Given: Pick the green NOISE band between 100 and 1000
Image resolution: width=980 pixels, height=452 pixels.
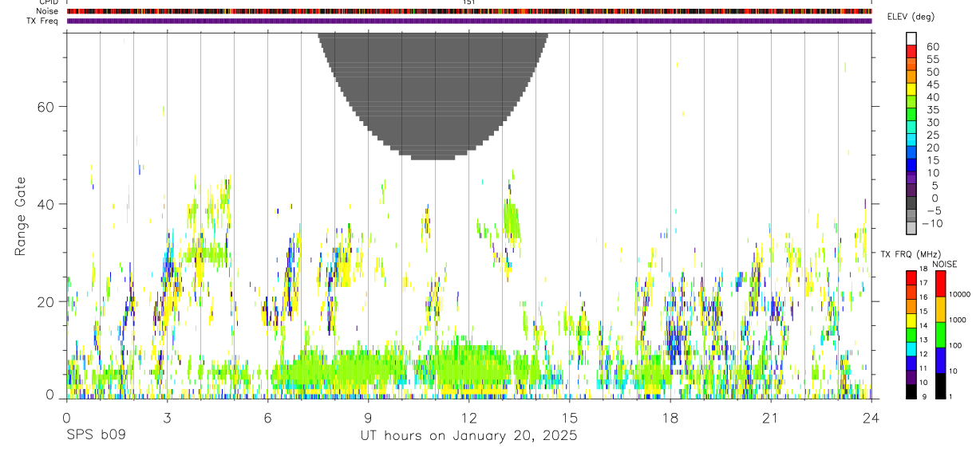Looking at the screenshot, I should (x=940, y=335).
